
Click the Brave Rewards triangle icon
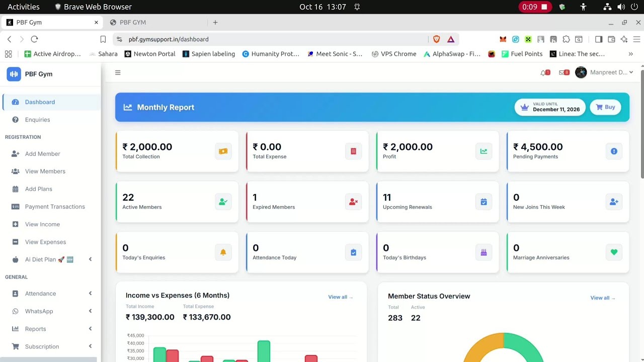[x=451, y=39]
